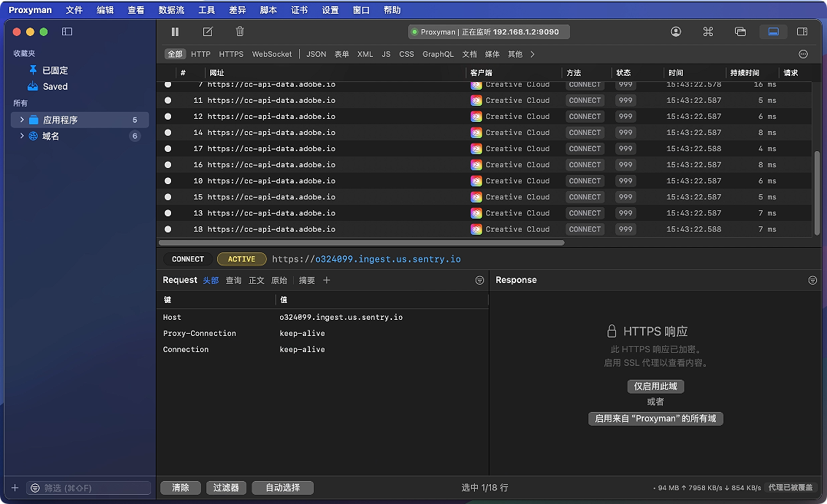Image resolution: width=827 pixels, height=504 pixels.
Task: Click the compose new request icon
Action: (x=207, y=31)
